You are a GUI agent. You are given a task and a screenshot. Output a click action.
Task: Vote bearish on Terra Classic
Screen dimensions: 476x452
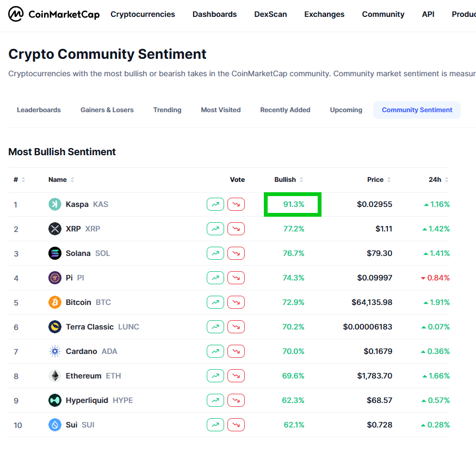click(236, 327)
